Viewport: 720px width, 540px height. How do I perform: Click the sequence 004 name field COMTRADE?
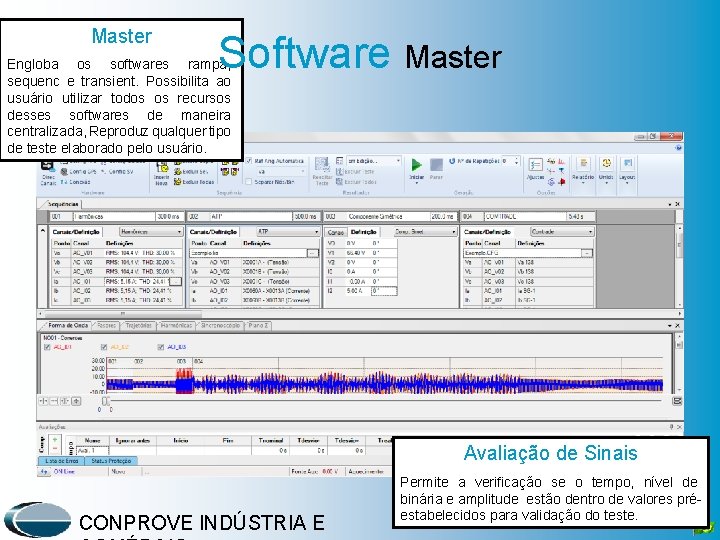pos(525,216)
